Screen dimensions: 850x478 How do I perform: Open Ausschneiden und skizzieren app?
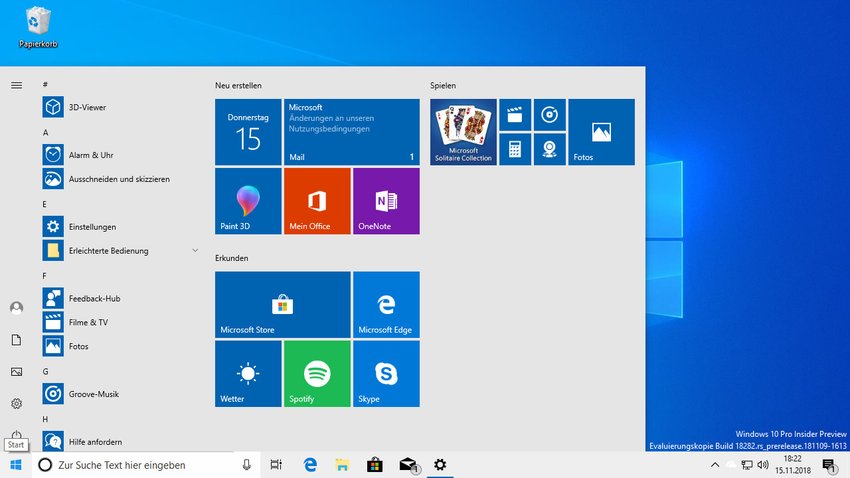(x=119, y=179)
